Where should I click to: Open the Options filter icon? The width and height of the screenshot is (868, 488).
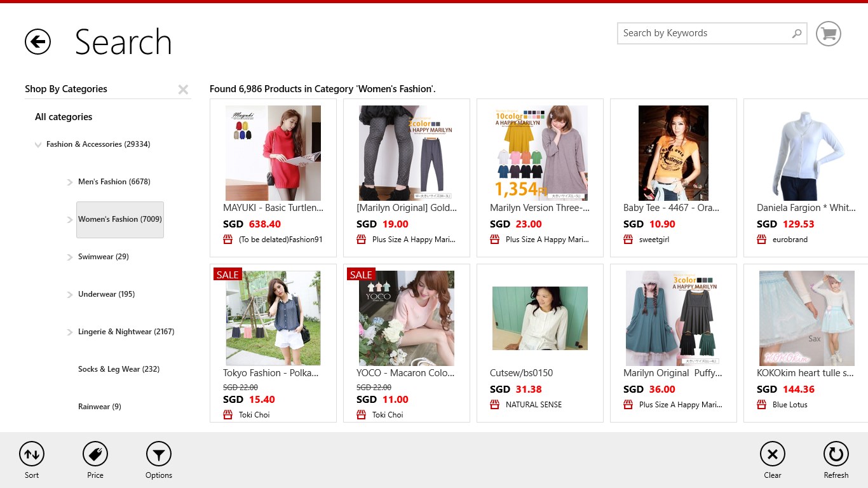click(x=158, y=454)
